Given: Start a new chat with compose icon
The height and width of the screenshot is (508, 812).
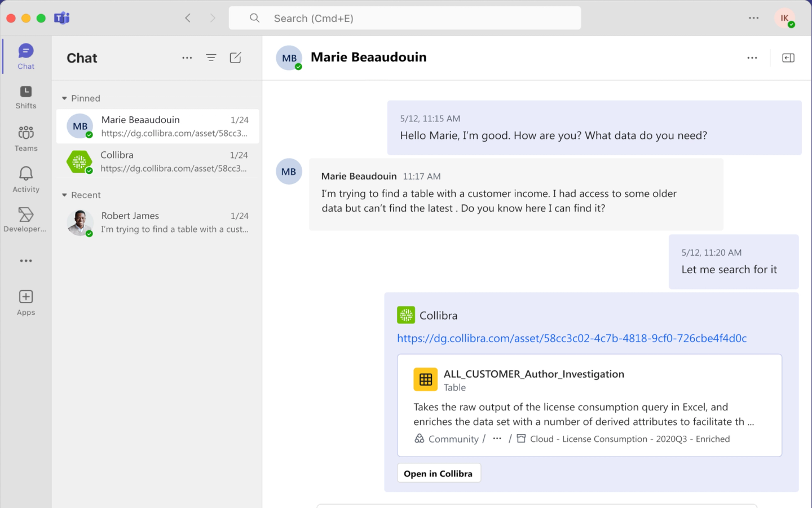Looking at the screenshot, I should [235, 58].
